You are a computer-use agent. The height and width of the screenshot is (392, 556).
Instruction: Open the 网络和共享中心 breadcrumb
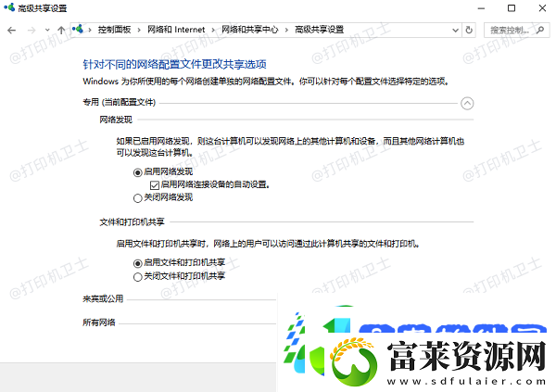[x=250, y=30]
